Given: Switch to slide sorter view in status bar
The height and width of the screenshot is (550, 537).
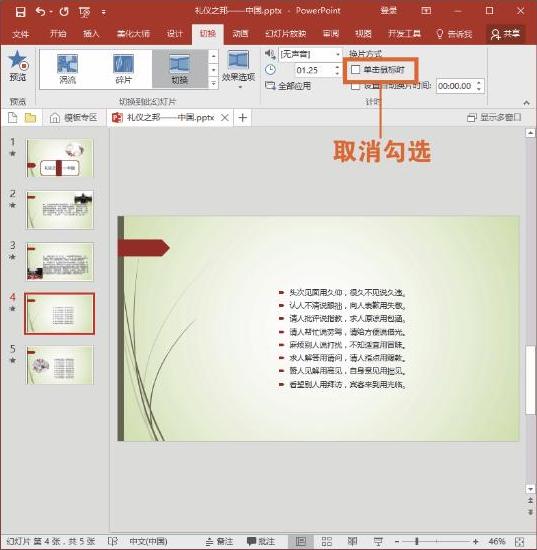Looking at the screenshot, I should (x=327, y=541).
